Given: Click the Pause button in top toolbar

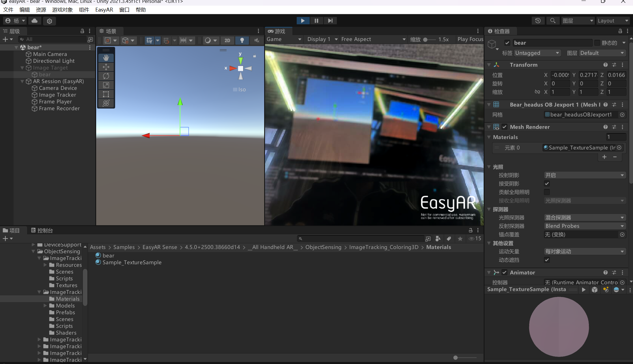Looking at the screenshot, I should tap(316, 21).
